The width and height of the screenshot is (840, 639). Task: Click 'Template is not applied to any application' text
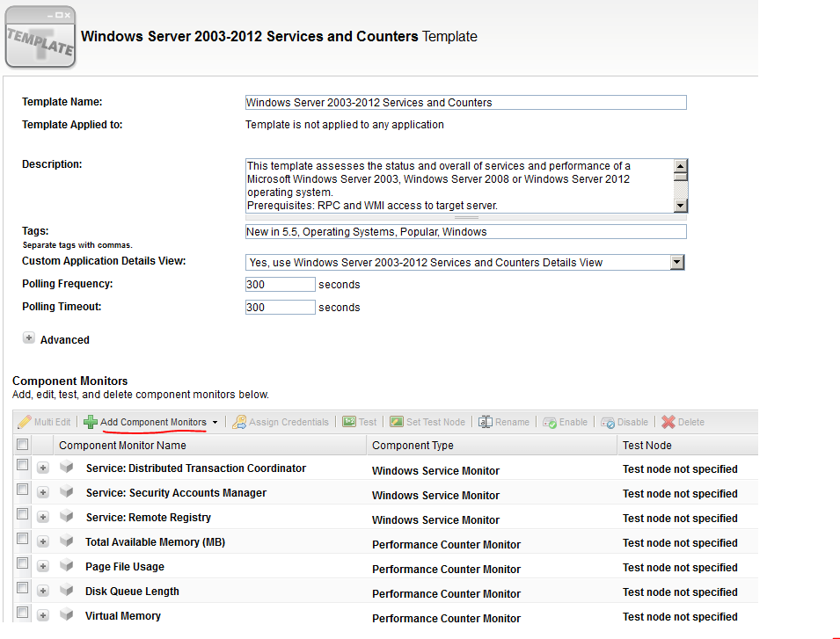pyautogui.click(x=345, y=125)
